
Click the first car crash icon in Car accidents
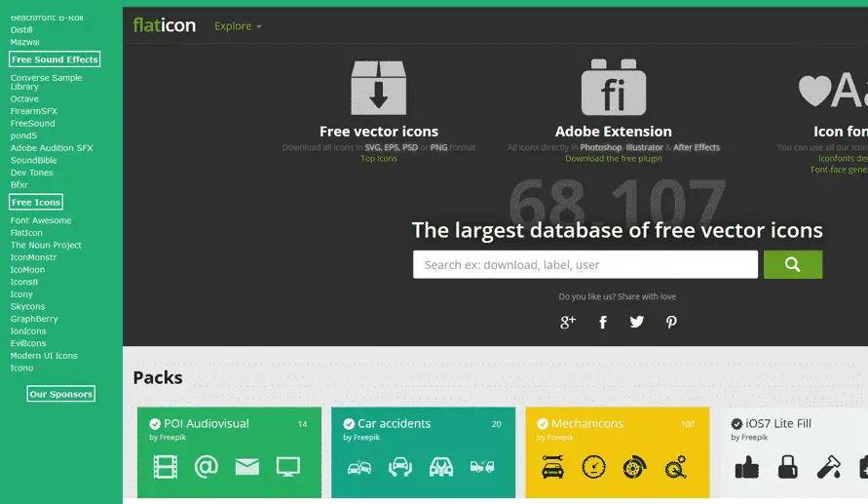[359, 468]
